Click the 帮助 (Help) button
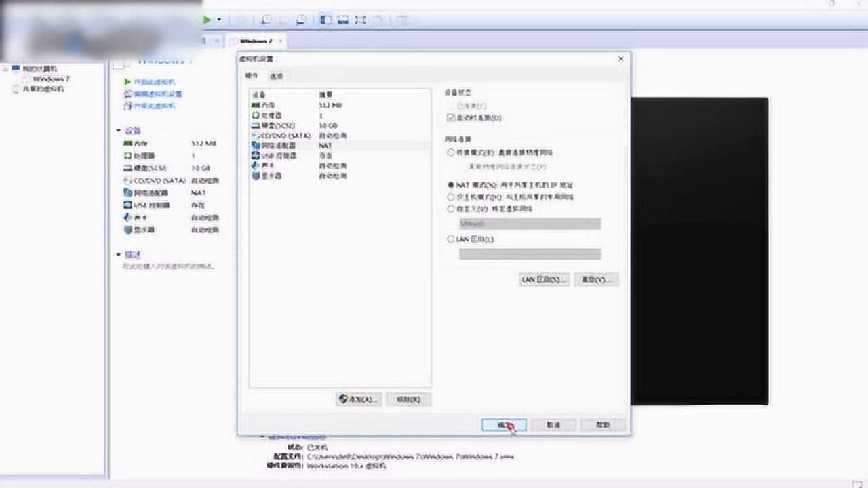 click(603, 425)
